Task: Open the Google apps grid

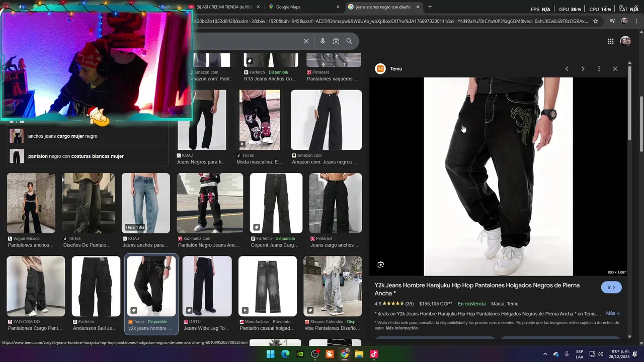Action: pyautogui.click(x=610, y=41)
